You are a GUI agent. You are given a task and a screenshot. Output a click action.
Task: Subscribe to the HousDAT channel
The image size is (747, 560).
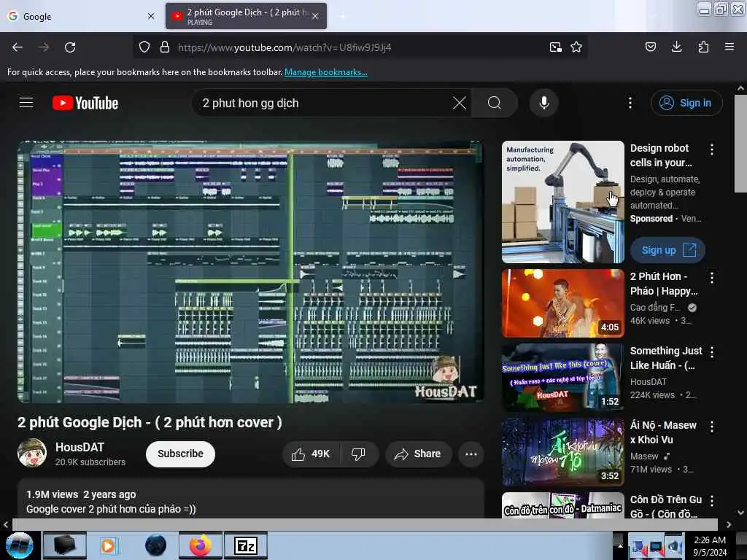180,454
